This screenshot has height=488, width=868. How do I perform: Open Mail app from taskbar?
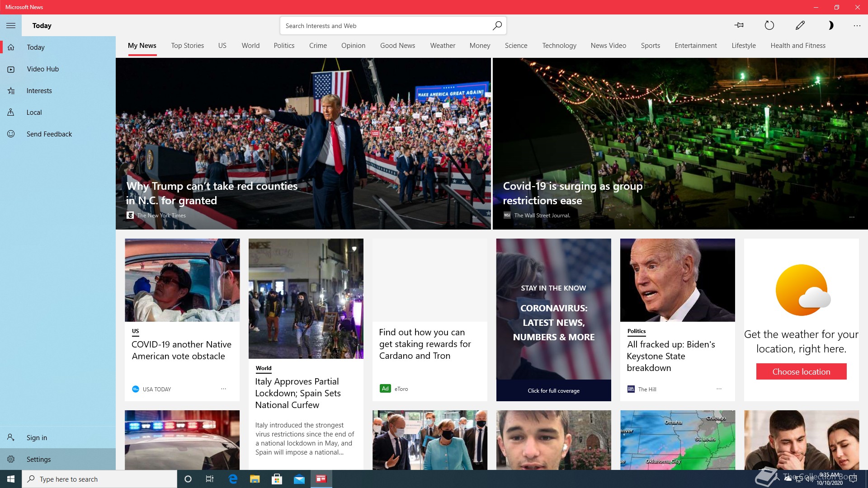(299, 479)
